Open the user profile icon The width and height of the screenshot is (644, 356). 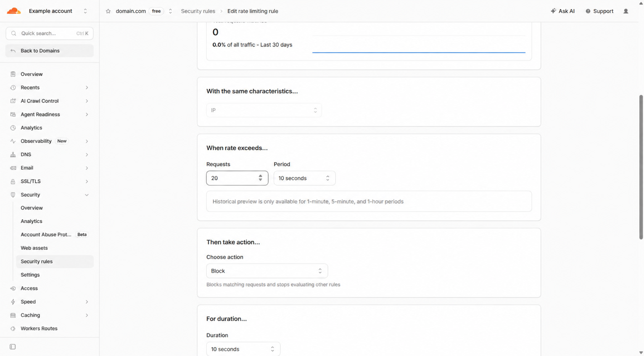(626, 11)
